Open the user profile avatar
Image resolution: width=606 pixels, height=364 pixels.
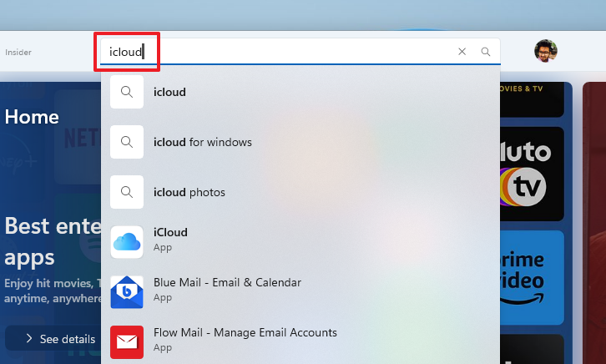click(546, 51)
